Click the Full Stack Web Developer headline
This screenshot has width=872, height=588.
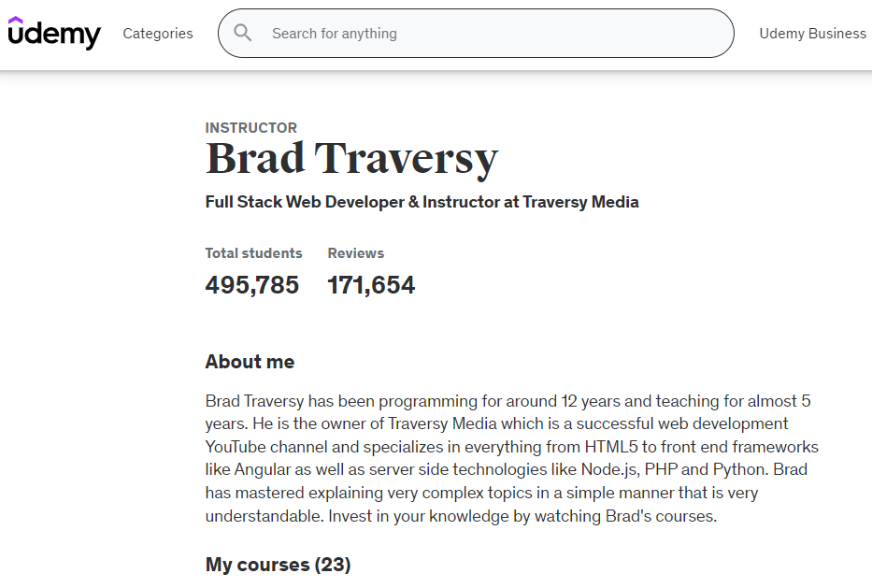click(422, 202)
